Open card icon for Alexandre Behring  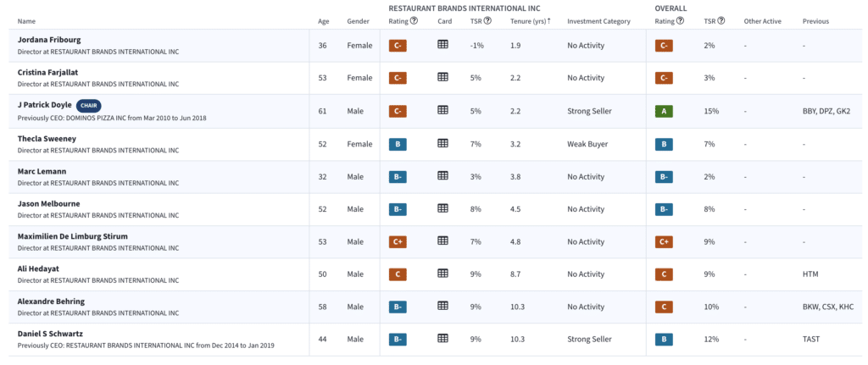[442, 306]
